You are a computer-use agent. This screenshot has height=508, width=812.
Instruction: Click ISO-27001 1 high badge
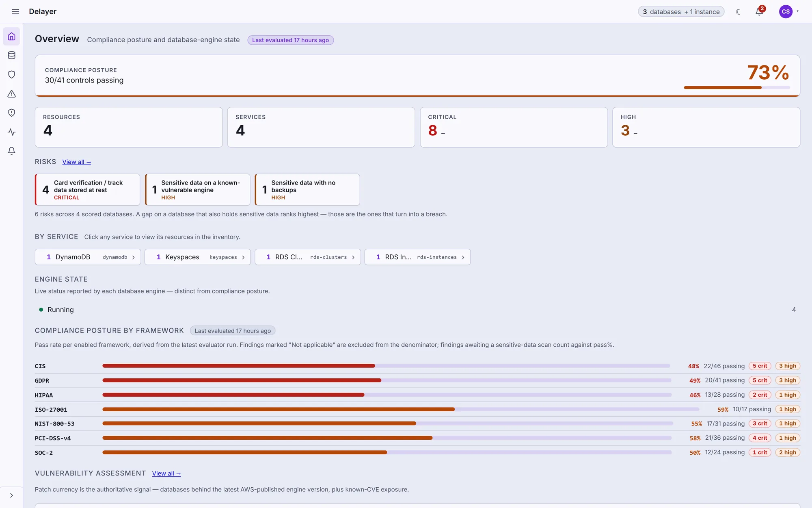coord(788,409)
